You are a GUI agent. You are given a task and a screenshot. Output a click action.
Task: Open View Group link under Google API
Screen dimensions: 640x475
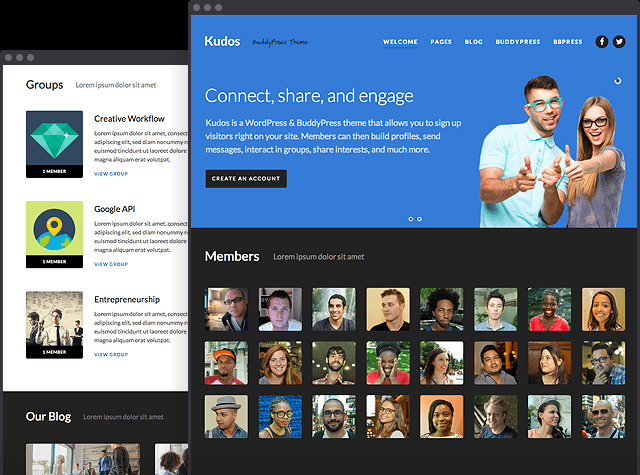point(111,264)
